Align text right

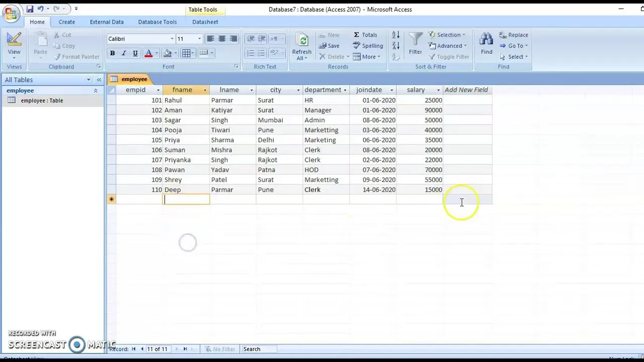[233, 39]
